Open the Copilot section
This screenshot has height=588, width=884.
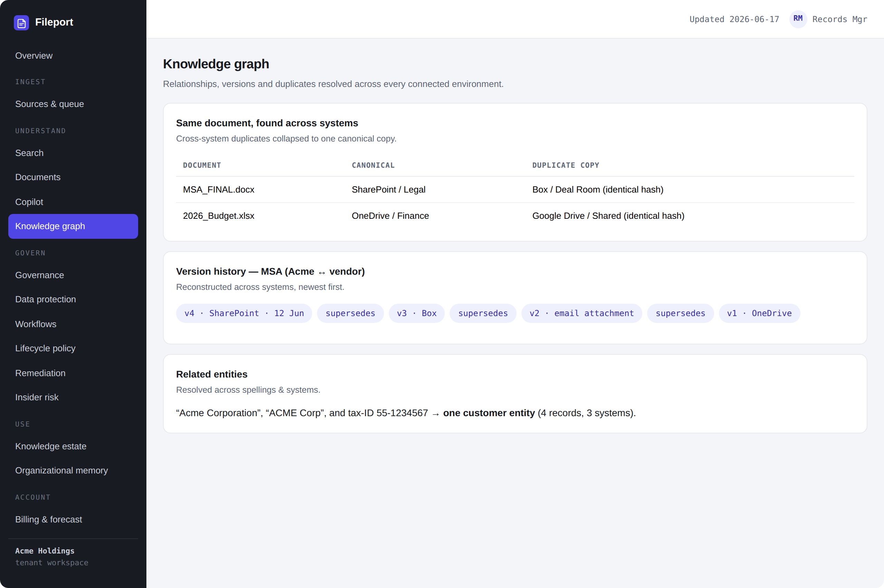pos(73,202)
